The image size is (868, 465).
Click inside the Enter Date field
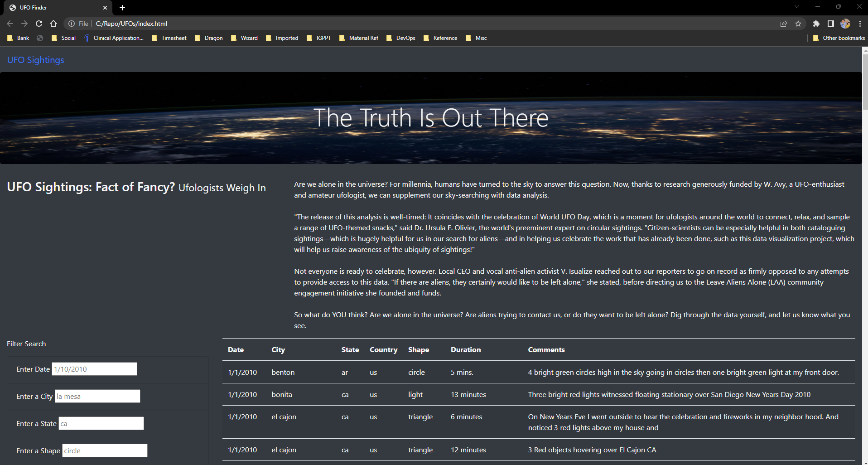(x=94, y=368)
